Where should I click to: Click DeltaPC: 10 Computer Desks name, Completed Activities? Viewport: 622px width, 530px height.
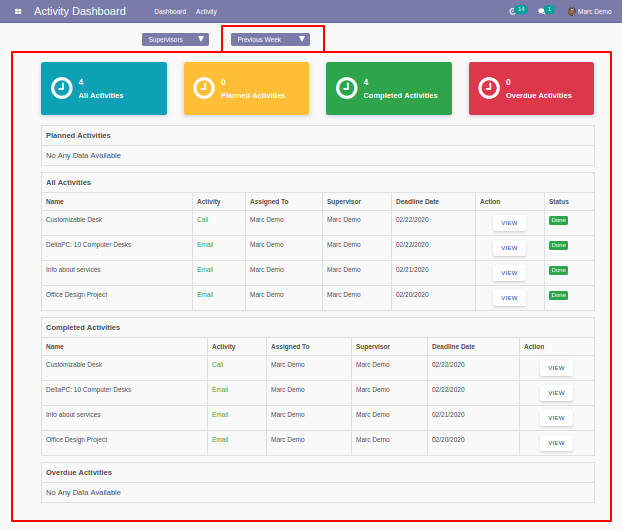coord(88,390)
